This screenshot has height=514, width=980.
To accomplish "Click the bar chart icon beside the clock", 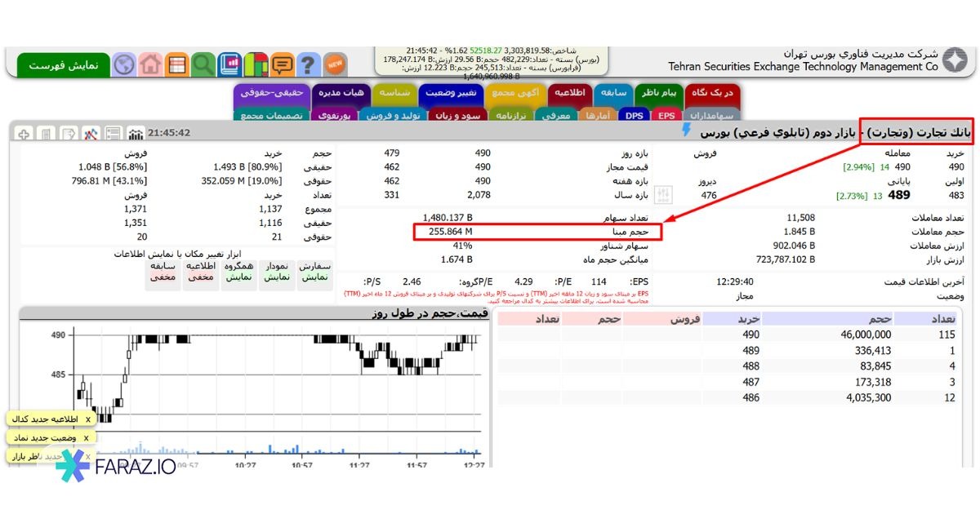I will coord(136,133).
